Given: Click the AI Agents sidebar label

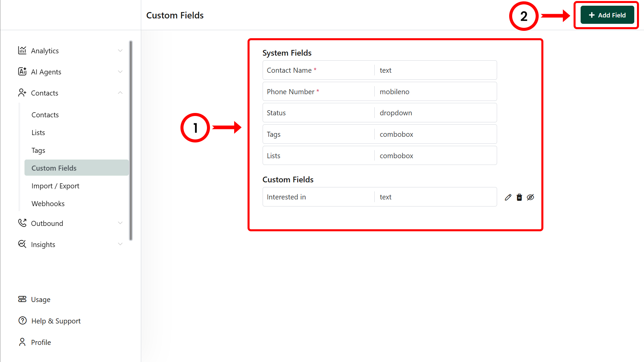Looking at the screenshot, I should [46, 72].
